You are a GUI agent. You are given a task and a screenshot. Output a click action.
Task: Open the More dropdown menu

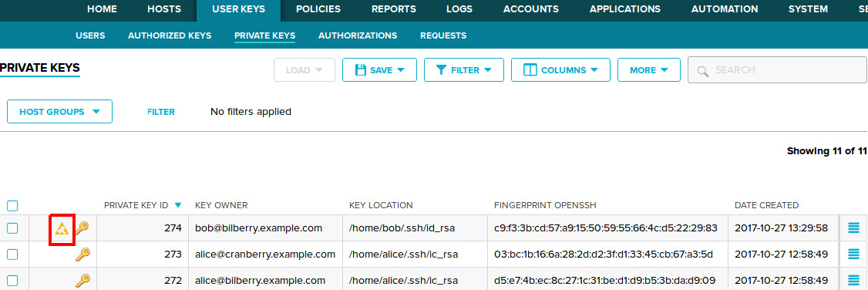pyautogui.click(x=649, y=70)
